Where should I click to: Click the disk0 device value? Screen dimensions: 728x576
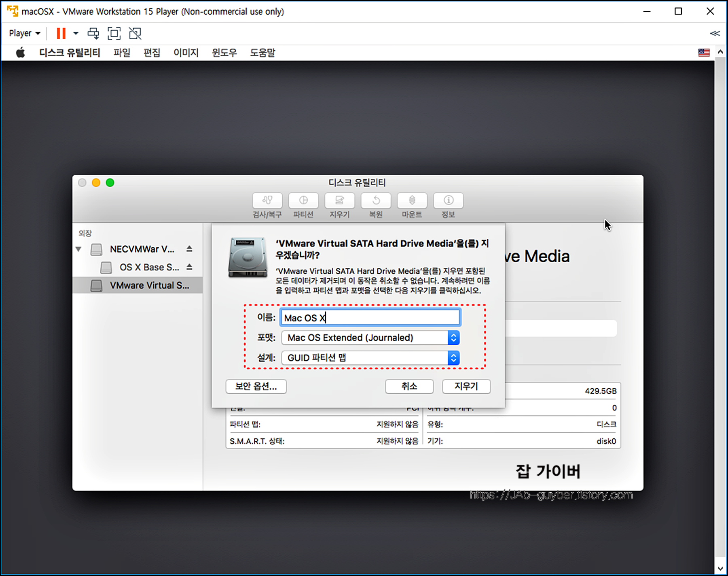(606, 441)
